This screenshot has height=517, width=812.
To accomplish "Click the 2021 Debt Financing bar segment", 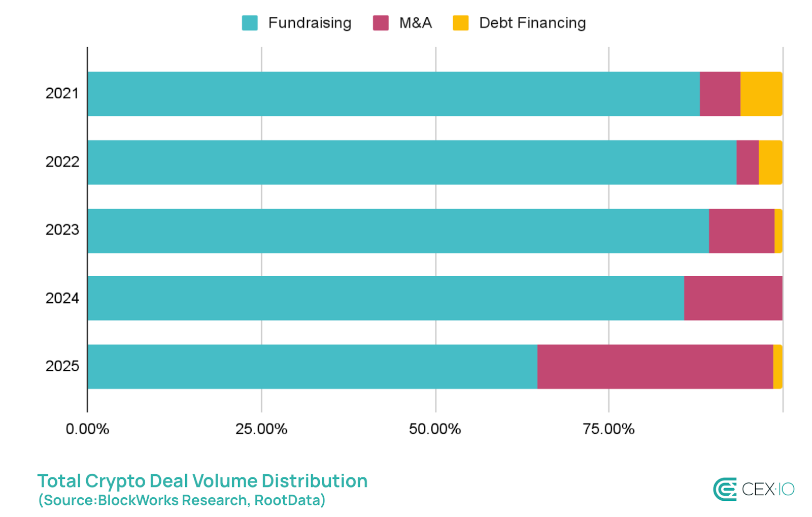I will point(761,94).
